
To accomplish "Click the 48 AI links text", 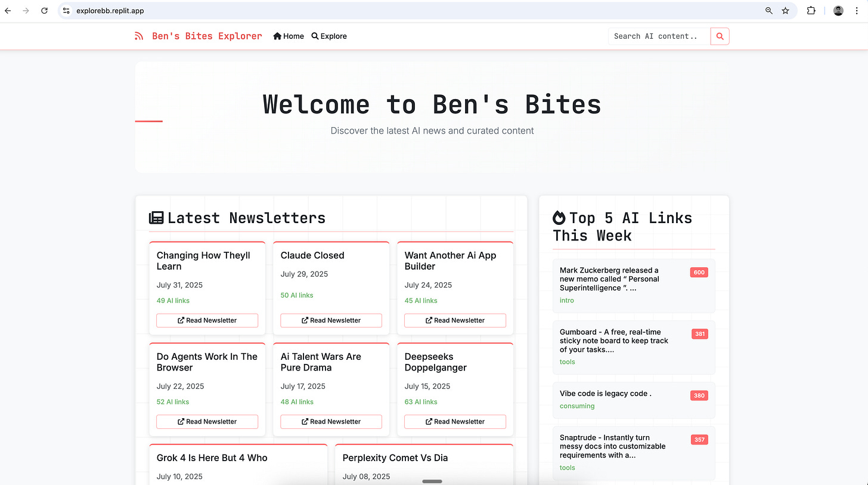I will (297, 402).
